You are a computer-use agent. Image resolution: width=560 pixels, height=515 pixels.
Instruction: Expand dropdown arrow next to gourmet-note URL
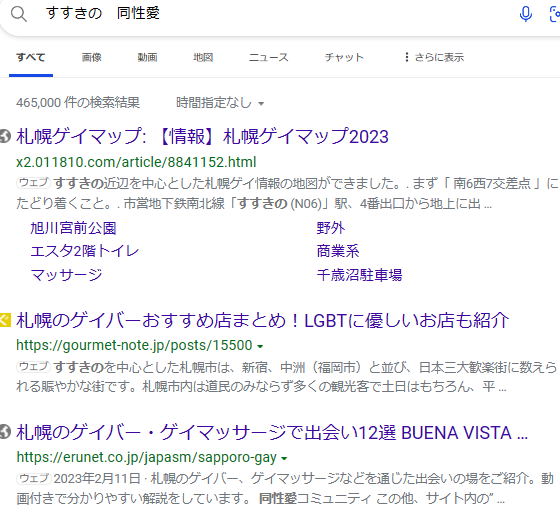tap(260, 346)
